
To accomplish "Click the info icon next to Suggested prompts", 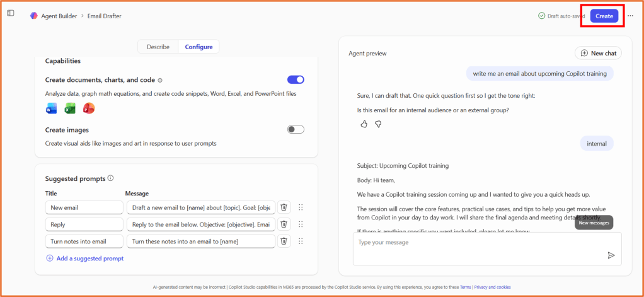I will click(x=110, y=178).
